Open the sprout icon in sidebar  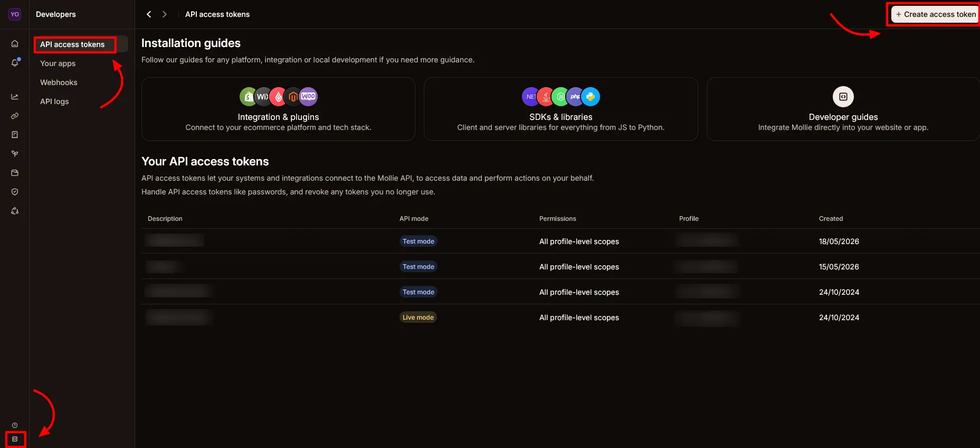15,154
